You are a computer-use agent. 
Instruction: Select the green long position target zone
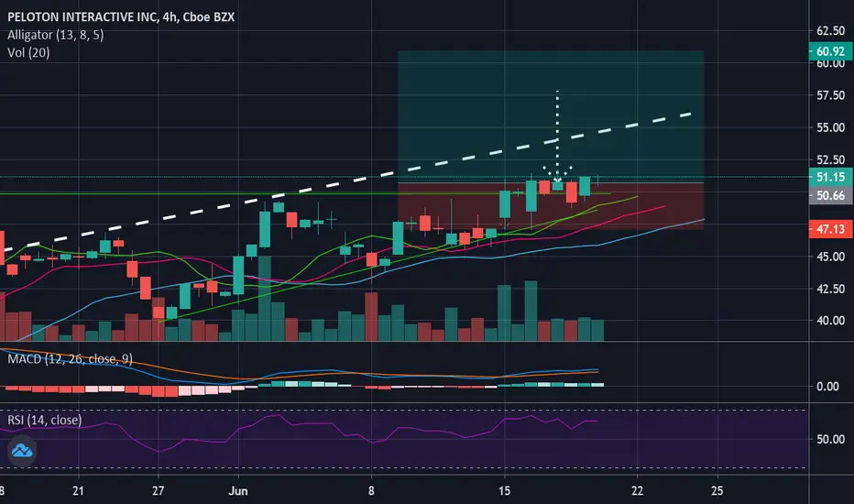point(551,116)
